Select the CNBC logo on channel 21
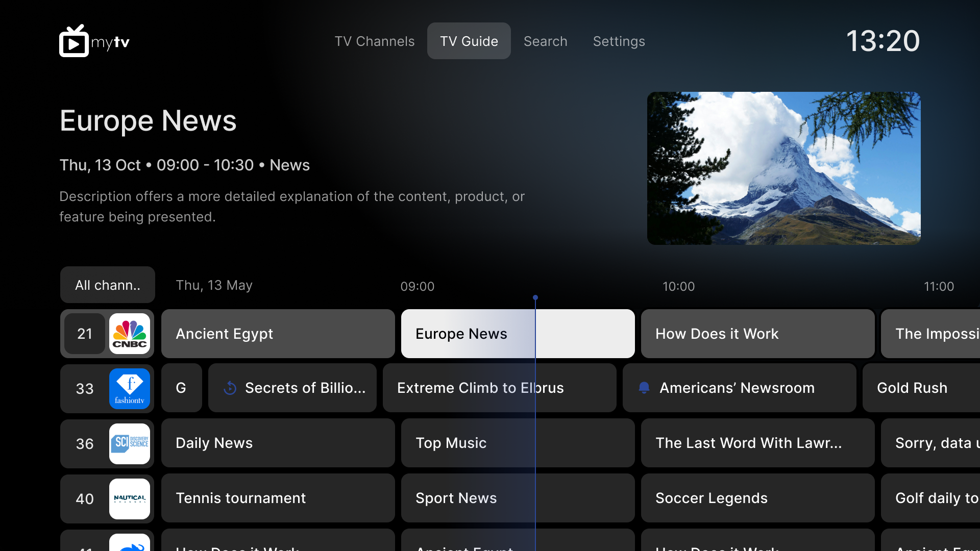This screenshot has height=551, width=980. coord(129,333)
